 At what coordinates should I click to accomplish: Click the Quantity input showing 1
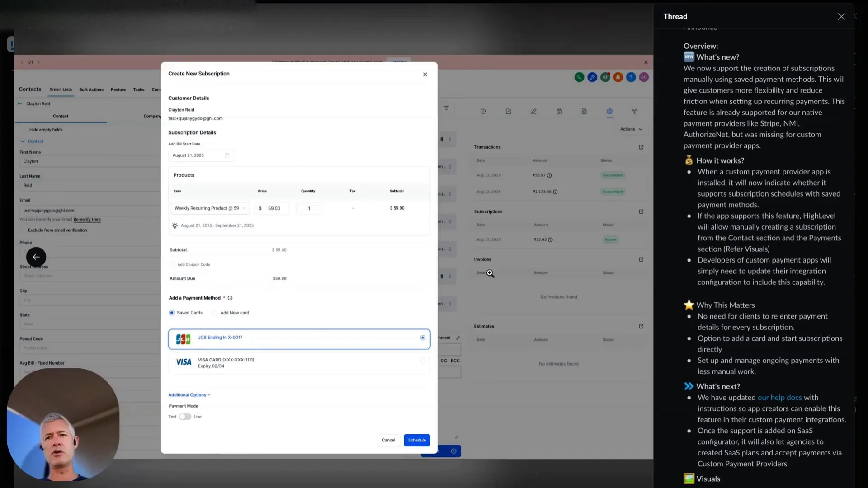pyautogui.click(x=309, y=208)
